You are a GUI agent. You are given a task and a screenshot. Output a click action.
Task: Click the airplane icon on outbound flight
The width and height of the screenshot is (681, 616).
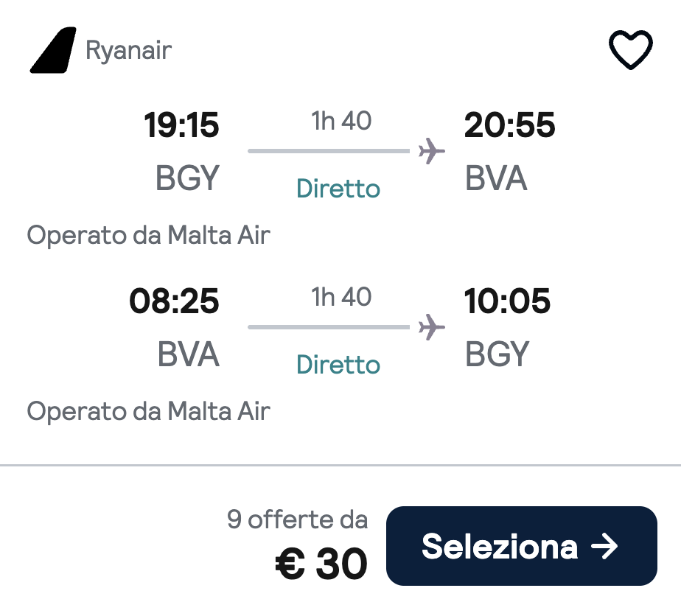[431, 150]
